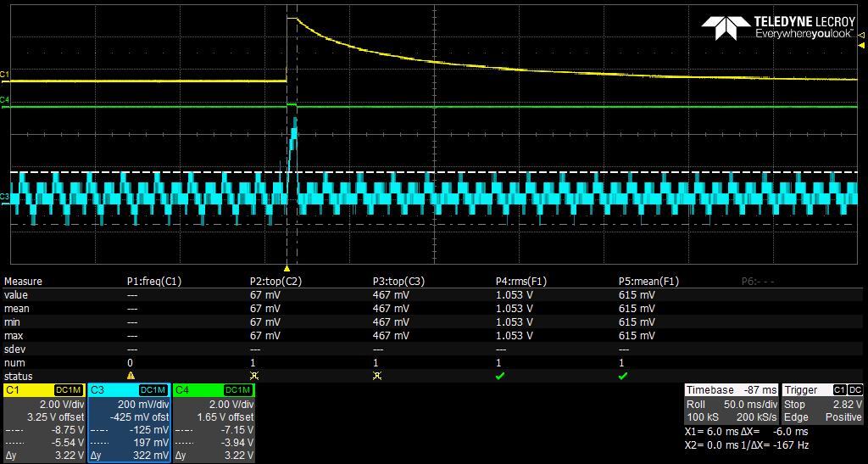The width and height of the screenshot is (868, 464).
Task: Open the Timebase settings box
Action: [731, 404]
